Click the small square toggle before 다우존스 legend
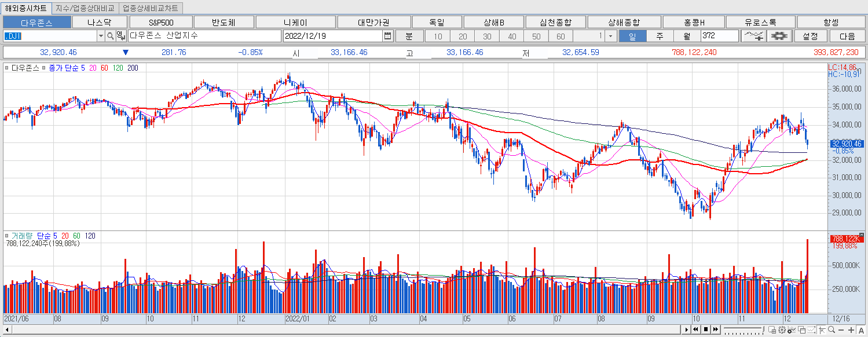Image resolution: width=868 pixels, height=337 pixels. click(6, 68)
